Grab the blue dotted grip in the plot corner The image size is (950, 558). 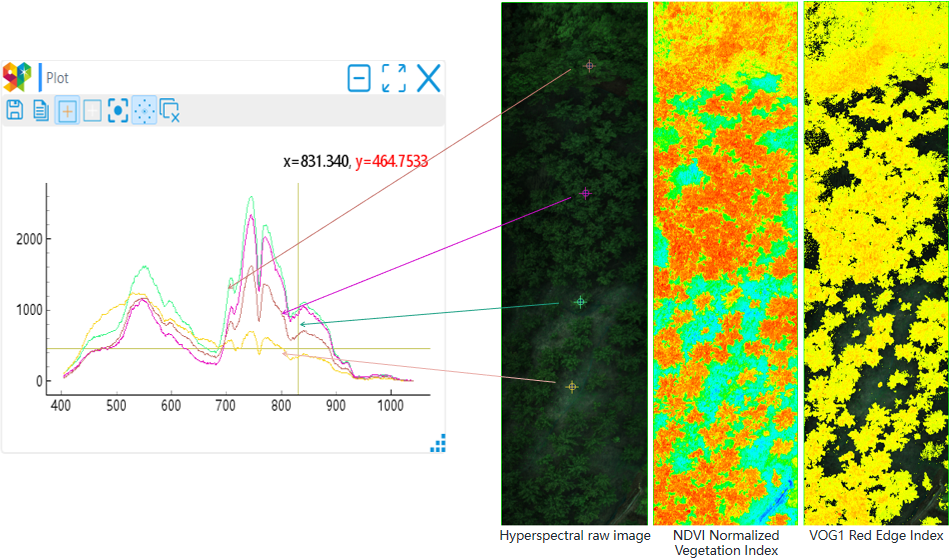(x=438, y=443)
